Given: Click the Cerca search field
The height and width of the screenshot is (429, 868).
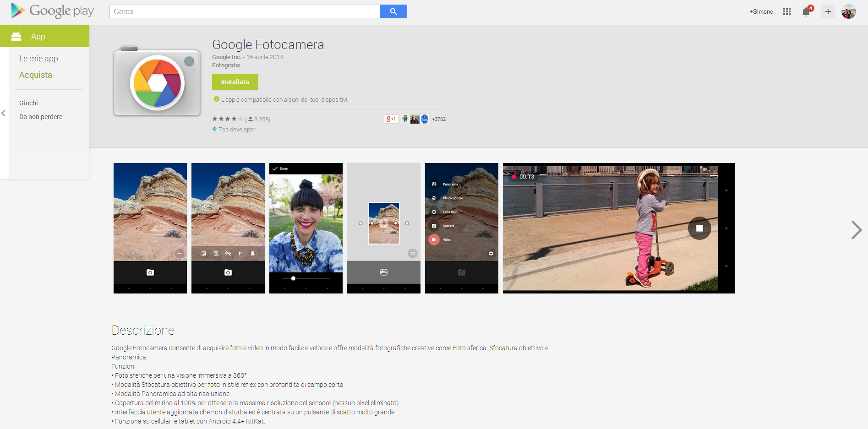Looking at the screenshot, I should point(245,11).
